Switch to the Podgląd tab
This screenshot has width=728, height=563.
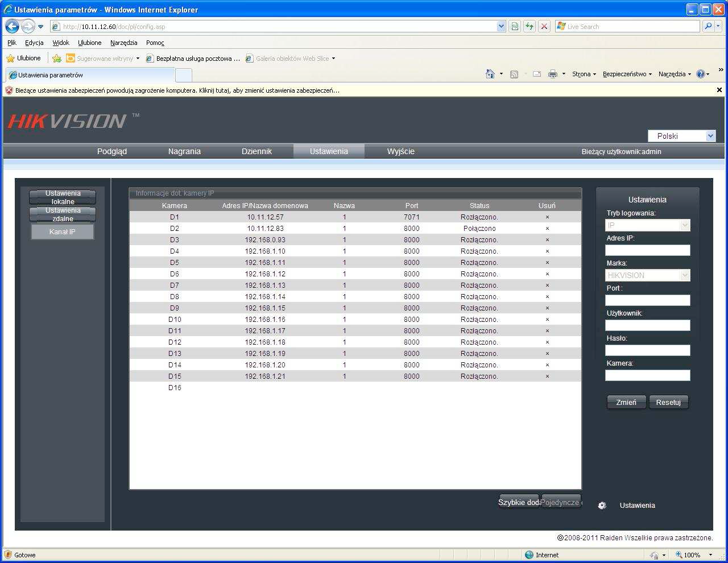(x=112, y=151)
